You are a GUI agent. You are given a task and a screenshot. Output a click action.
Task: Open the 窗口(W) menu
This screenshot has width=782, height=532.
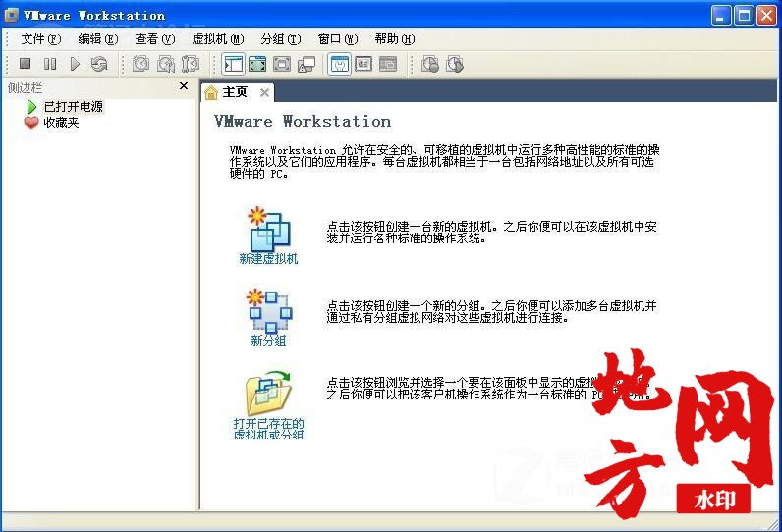[338, 39]
